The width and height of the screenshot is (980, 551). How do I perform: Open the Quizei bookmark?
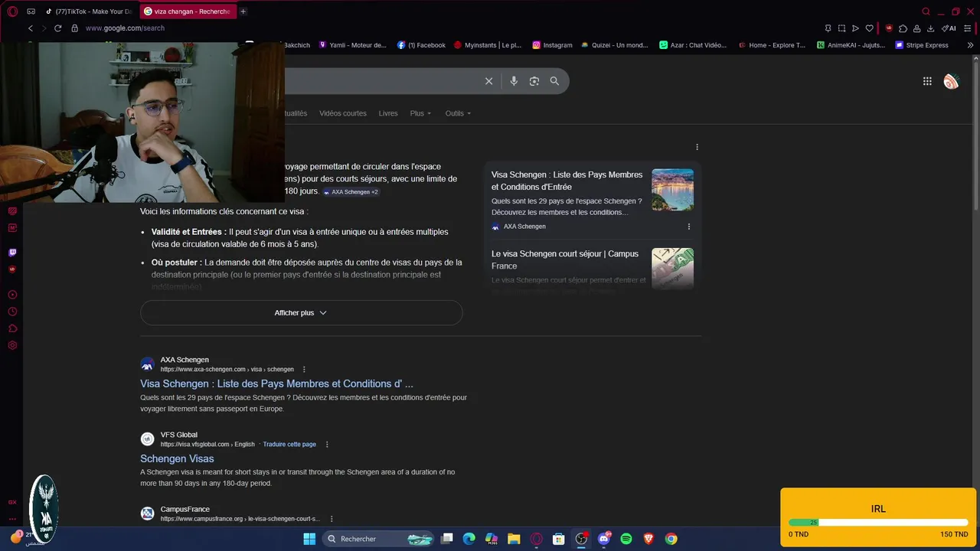click(x=615, y=45)
